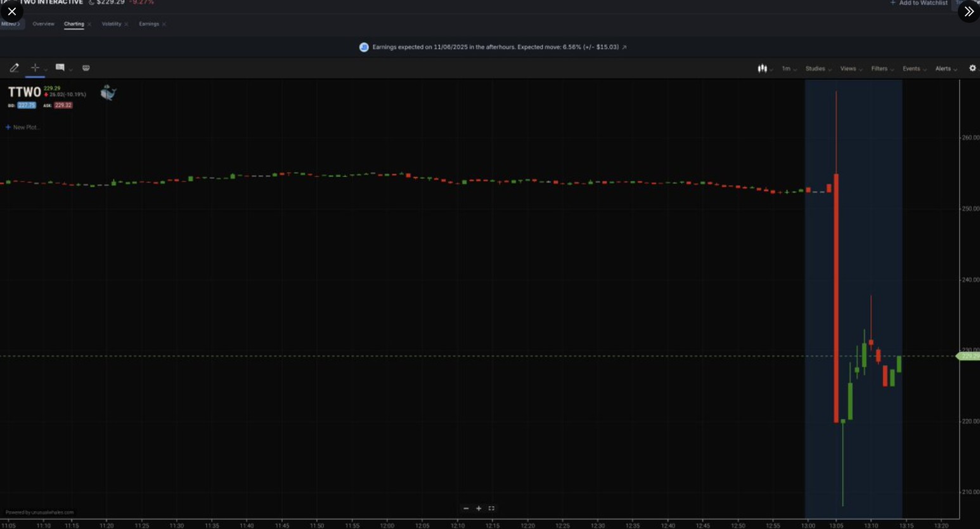Click the rounded tag icon in toolbar

point(86,68)
